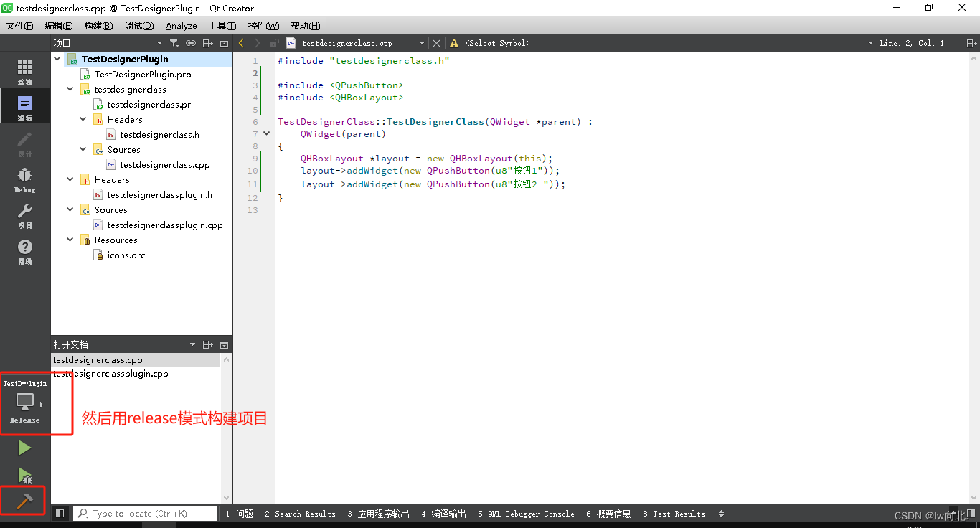Run the project with green arrow
The width and height of the screenshot is (980, 528).
(x=24, y=448)
